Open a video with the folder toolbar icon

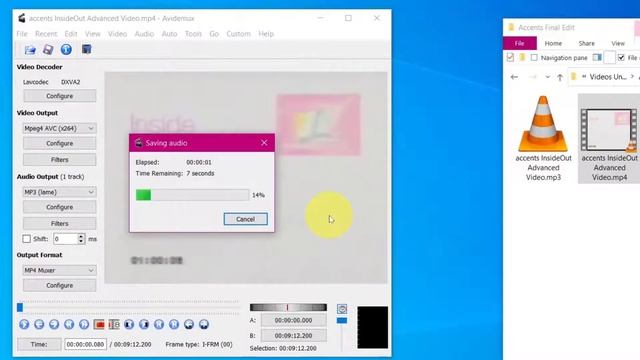pos(30,50)
